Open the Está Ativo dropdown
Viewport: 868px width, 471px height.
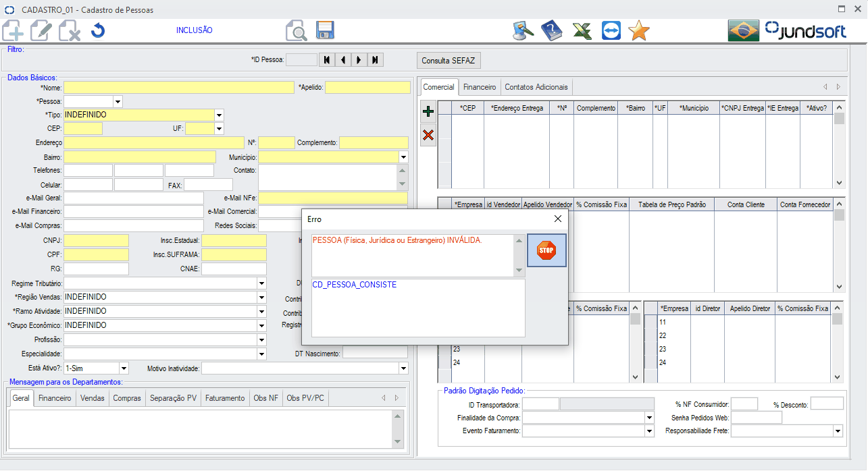[124, 368]
